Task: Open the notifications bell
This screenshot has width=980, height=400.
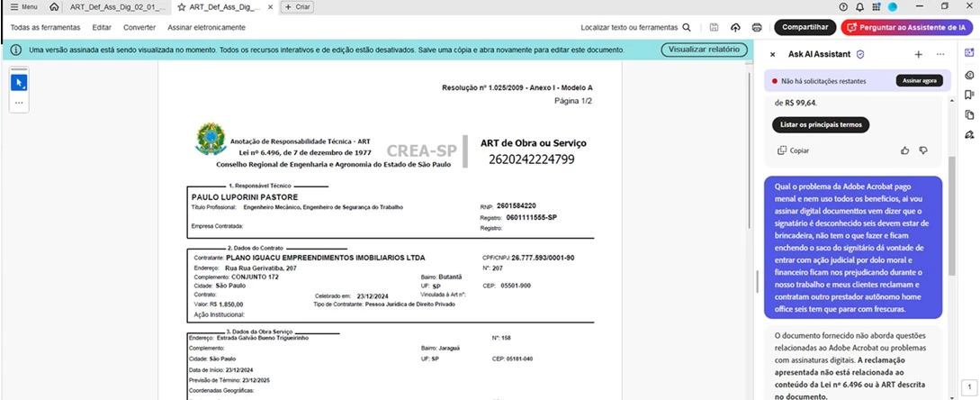Action: click(x=860, y=7)
